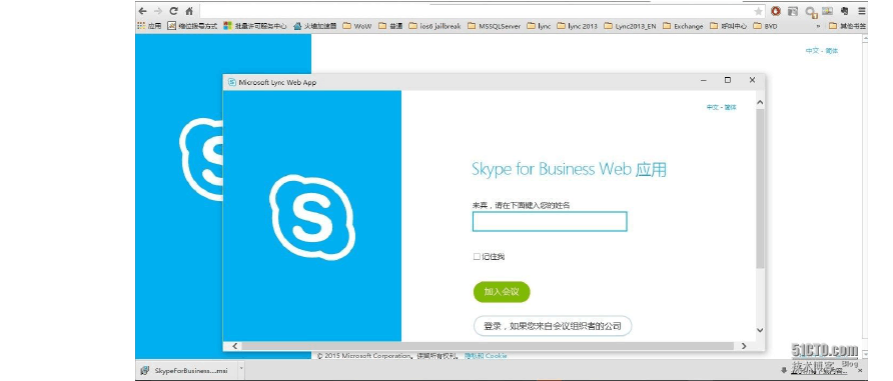
Task: Click the name input field in Lync Web App
Action: click(x=550, y=222)
